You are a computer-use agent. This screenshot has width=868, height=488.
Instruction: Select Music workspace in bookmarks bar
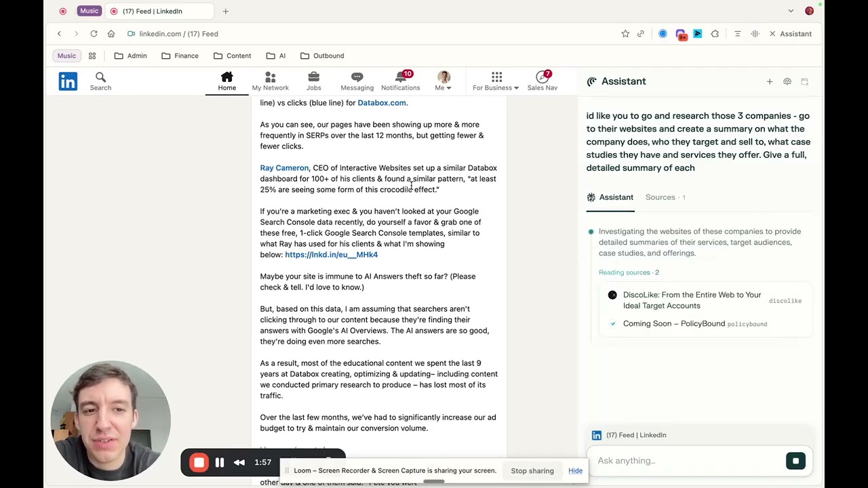click(x=66, y=56)
